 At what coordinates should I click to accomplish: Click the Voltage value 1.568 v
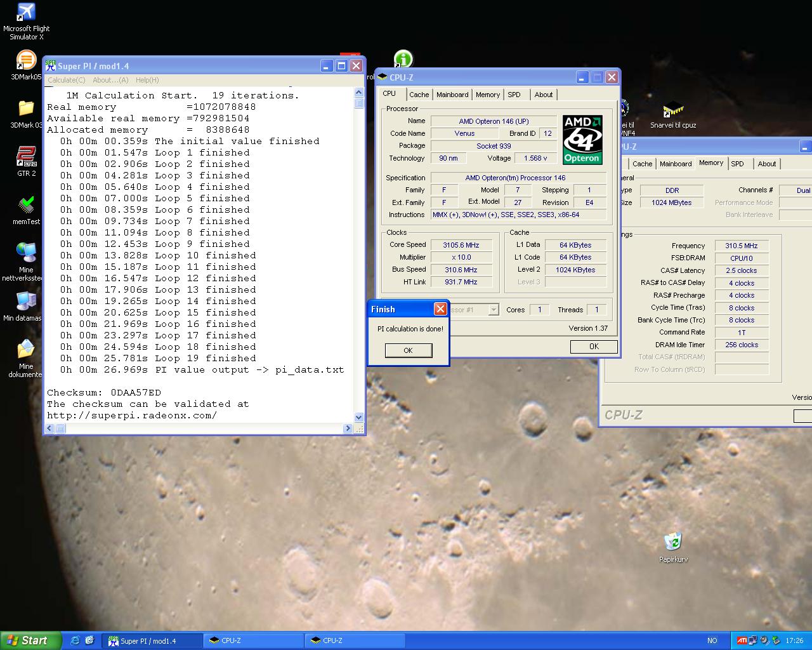pos(535,158)
